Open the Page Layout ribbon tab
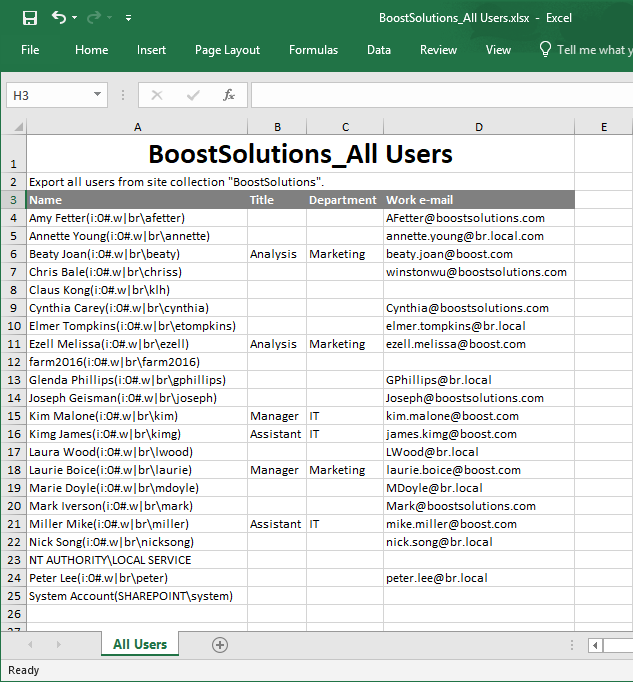The image size is (633, 682). pyautogui.click(x=227, y=50)
